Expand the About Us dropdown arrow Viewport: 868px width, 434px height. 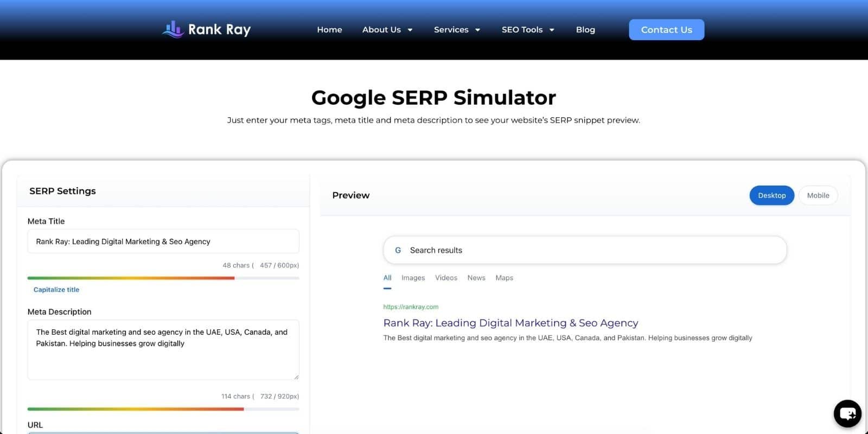click(410, 30)
